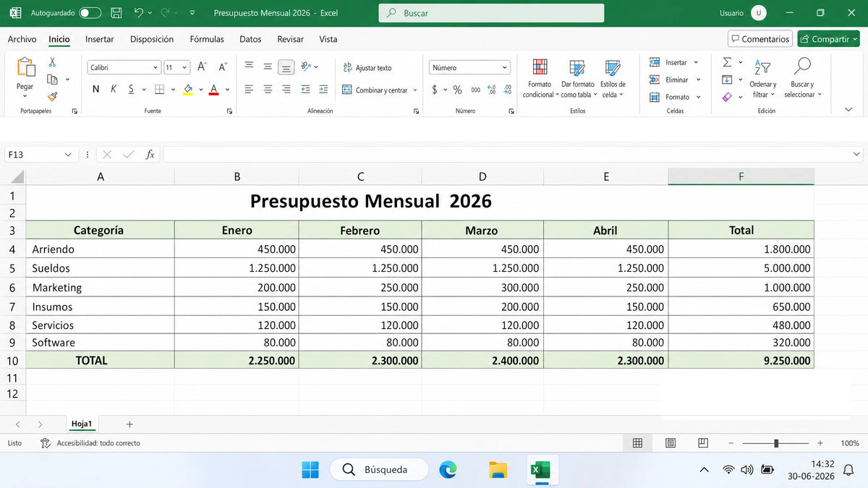Open the font size 11 dropdown
The height and width of the screenshot is (488, 868).
click(185, 67)
